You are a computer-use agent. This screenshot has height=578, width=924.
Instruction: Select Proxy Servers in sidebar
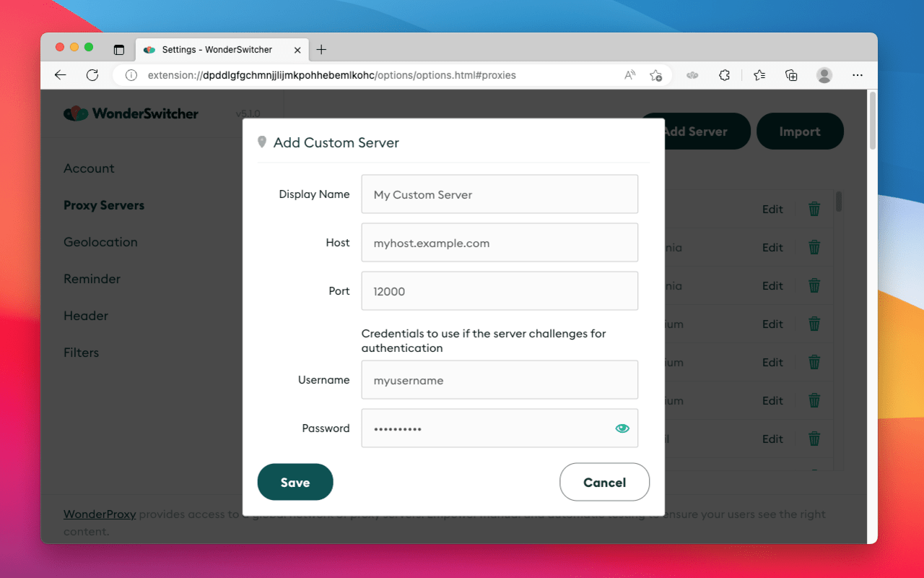104,205
